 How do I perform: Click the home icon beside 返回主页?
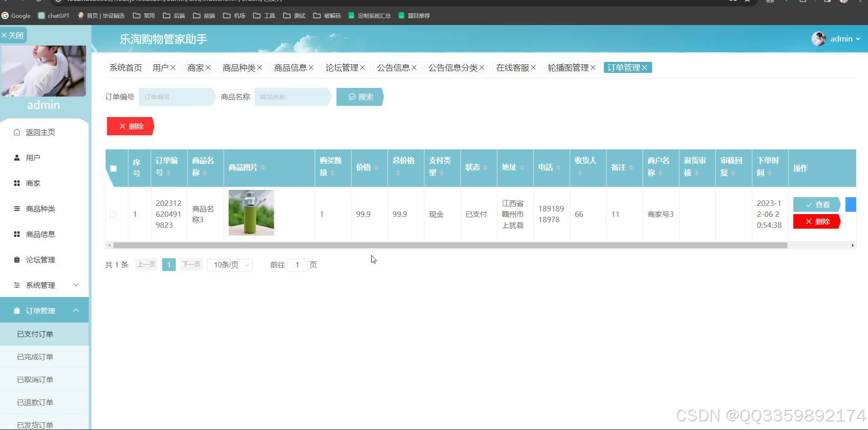coord(17,132)
